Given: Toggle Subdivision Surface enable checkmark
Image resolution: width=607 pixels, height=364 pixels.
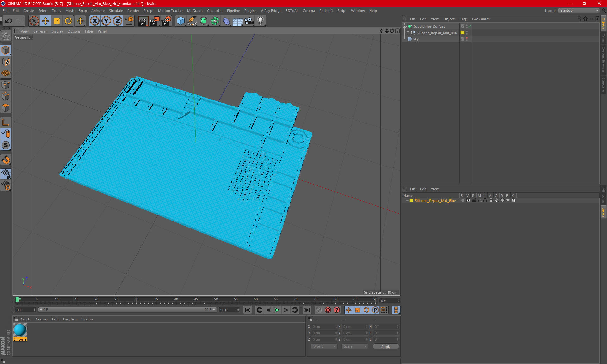Looking at the screenshot, I should click(470, 27).
